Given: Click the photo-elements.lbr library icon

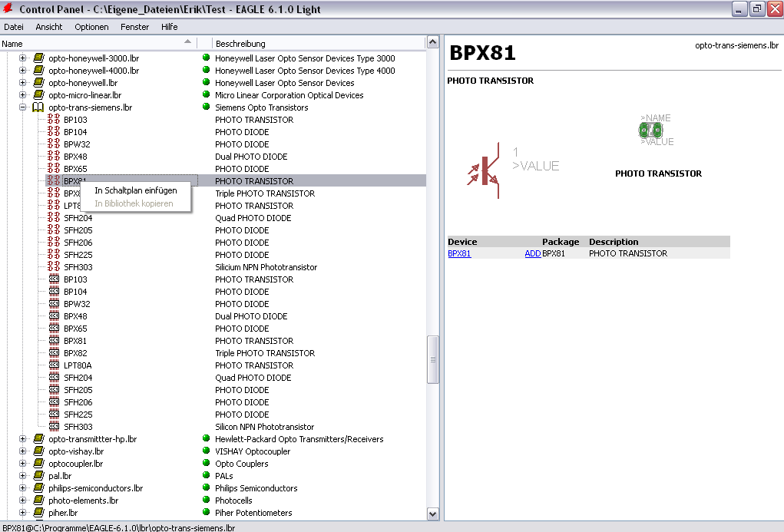Looking at the screenshot, I should 38,501.
